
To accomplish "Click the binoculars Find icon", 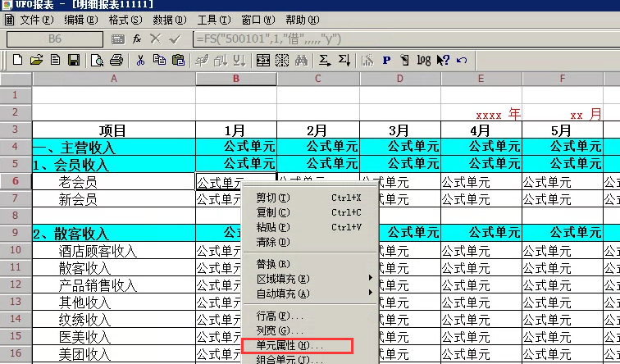I will [300, 60].
